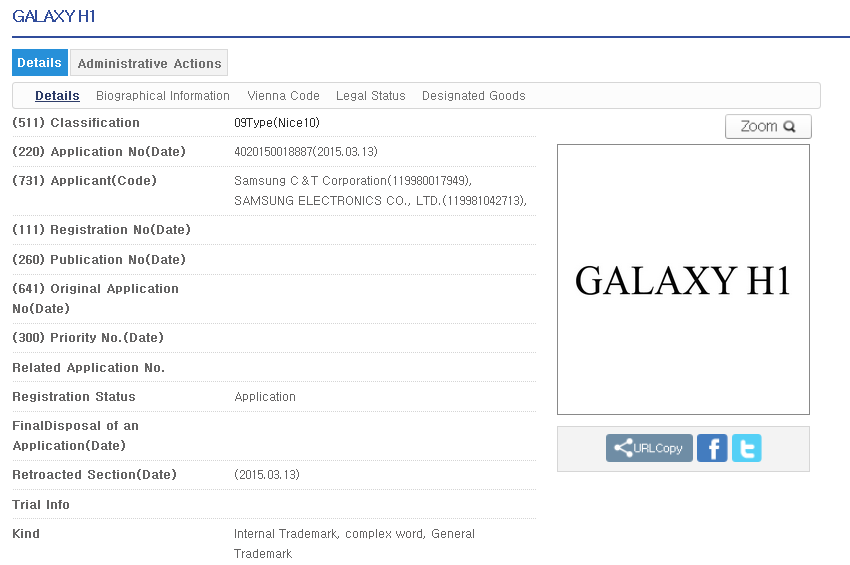
Task: Click the Zoom button above the trademark image
Action: click(x=768, y=126)
